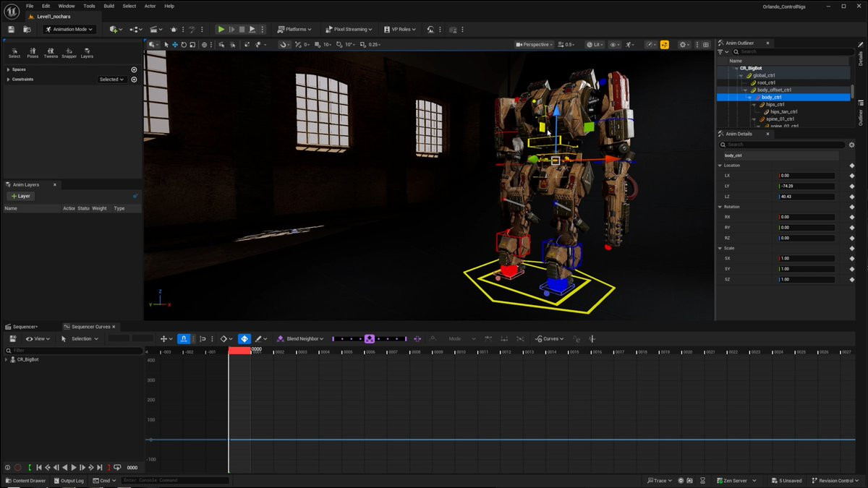Open Revision Control
The height and width of the screenshot is (488, 868).
point(836,481)
